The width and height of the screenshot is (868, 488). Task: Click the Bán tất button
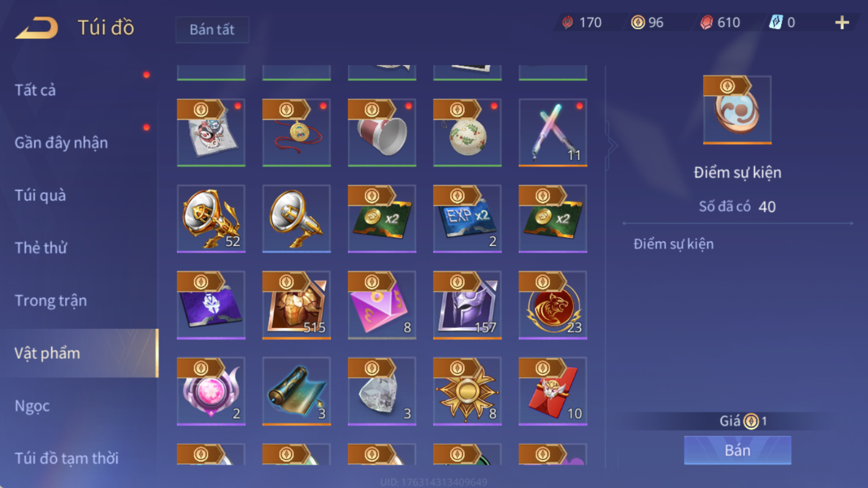click(212, 30)
